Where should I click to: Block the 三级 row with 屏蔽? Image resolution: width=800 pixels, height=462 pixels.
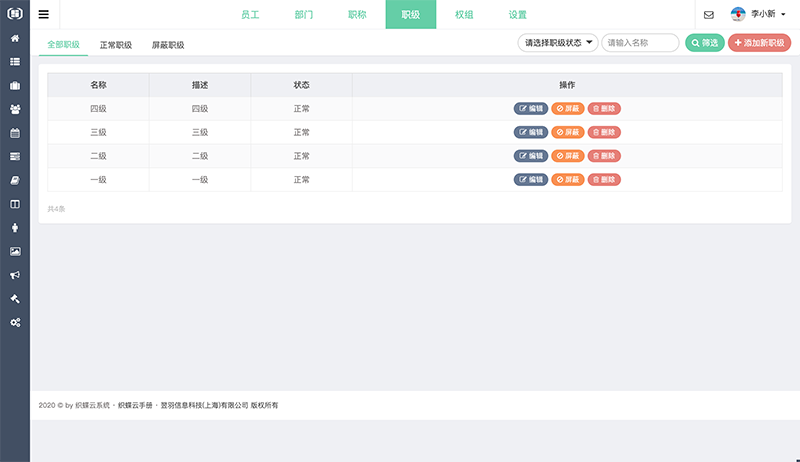click(x=567, y=132)
